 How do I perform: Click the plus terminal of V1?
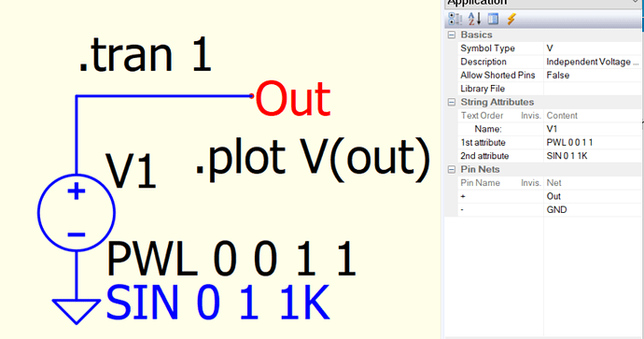[x=77, y=191]
